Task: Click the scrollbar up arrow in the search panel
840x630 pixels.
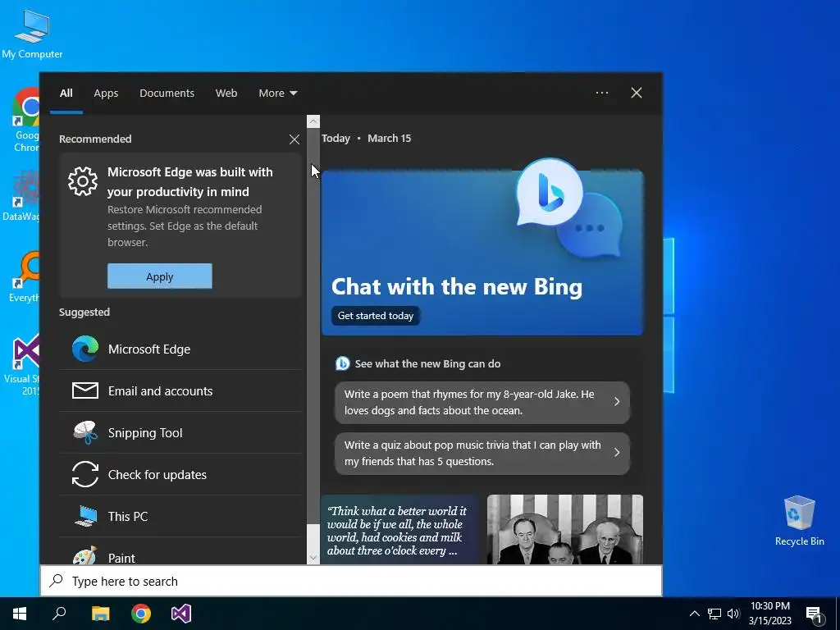Action: click(313, 121)
